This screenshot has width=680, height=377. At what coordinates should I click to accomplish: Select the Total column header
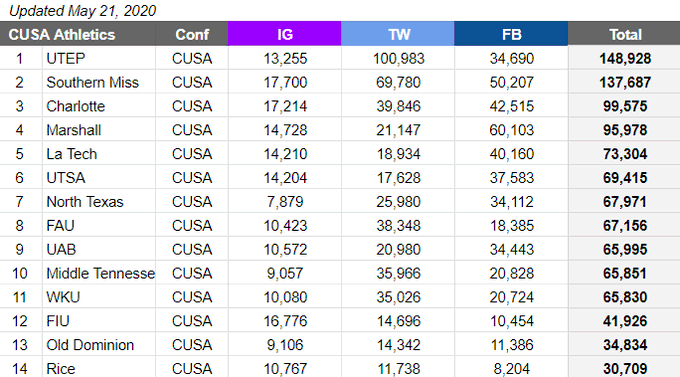click(624, 34)
